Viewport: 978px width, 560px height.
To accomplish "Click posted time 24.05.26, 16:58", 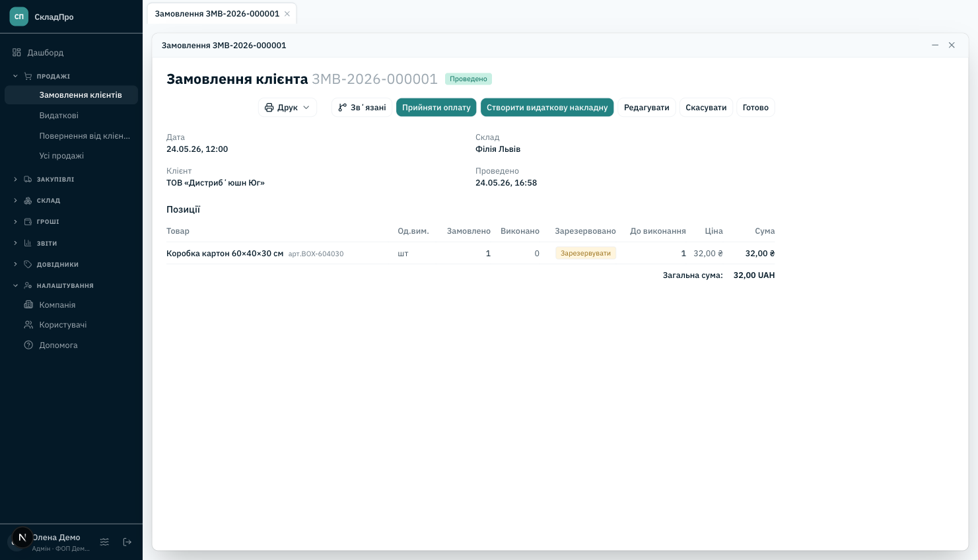I will click(x=506, y=183).
